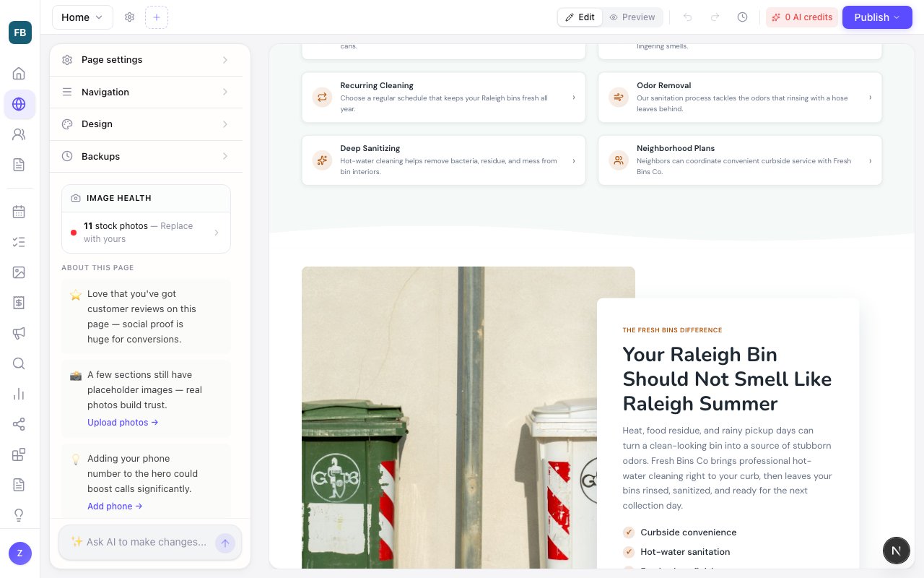Select the trash bins photo on canvas
Viewport: 924px width, 578px height.
pos(449,418)
